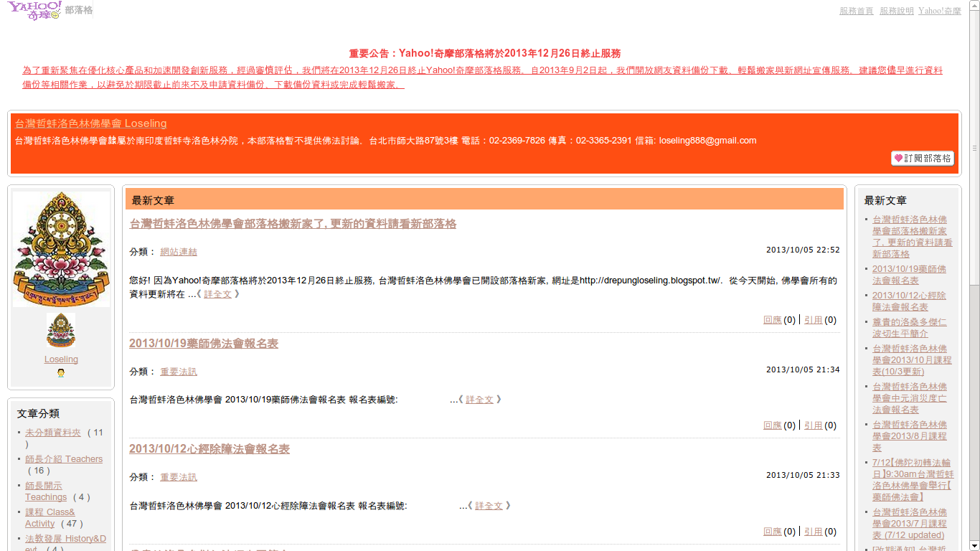Open the 網站連結 category link
980x551 pixels.
(x=179, y=252)
